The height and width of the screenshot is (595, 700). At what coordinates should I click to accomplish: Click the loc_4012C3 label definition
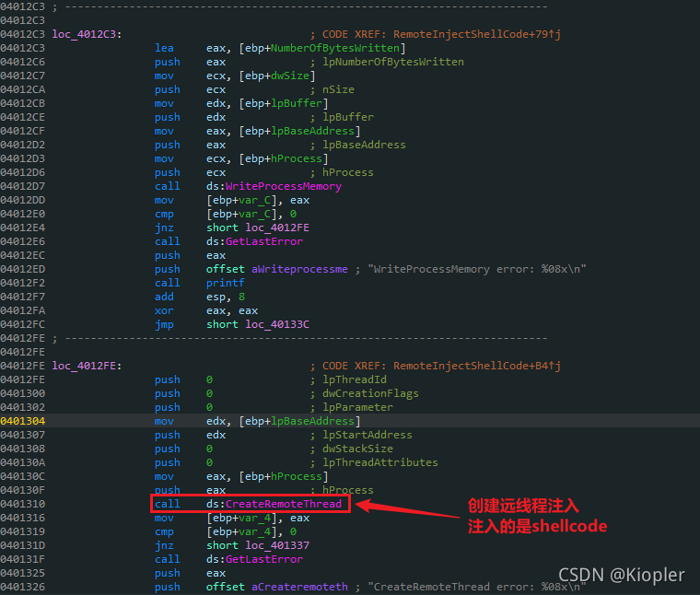tap(87, 34)
